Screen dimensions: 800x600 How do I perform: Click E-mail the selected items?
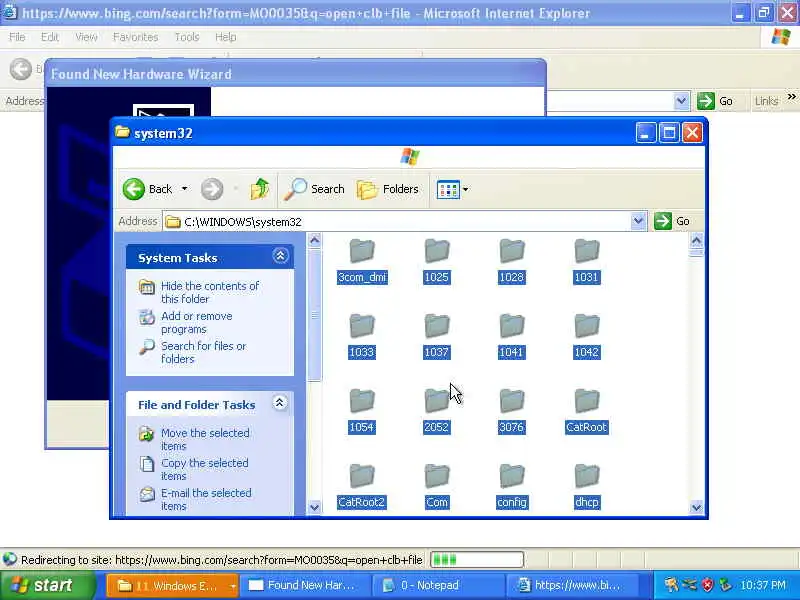coord(206,499)
